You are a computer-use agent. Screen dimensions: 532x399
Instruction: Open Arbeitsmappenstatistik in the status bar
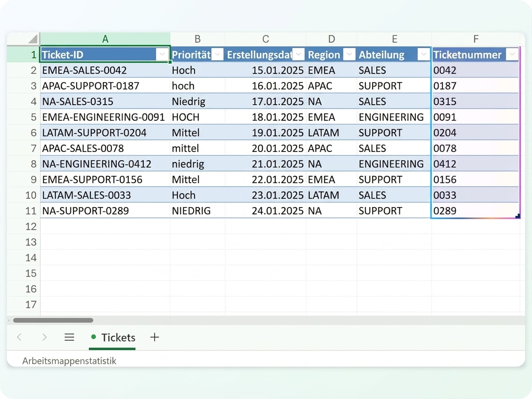coord(69,361)
